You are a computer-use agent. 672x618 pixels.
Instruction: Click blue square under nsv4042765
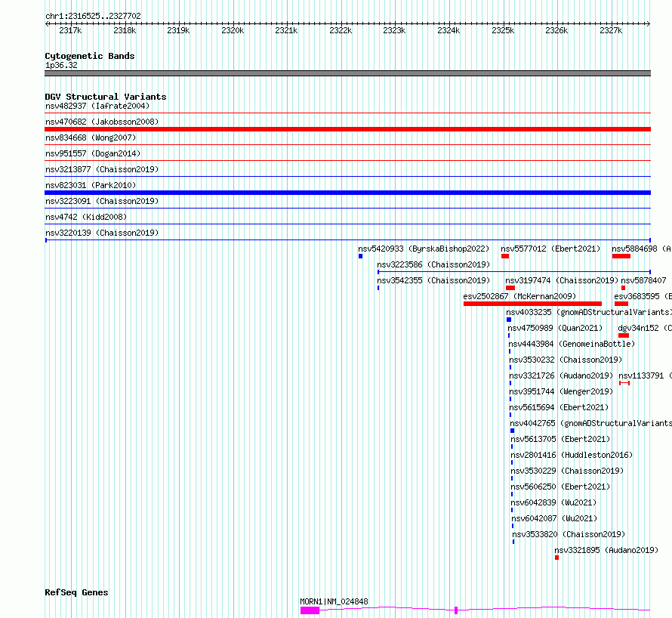pyautogui.click(x=512, y=431)
